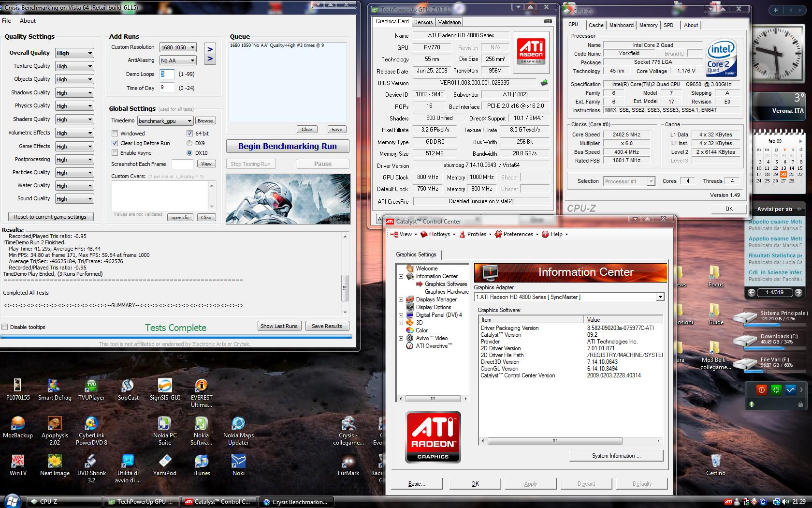Image resolution: width=812 pixels, height=508 pixels.
Task: Collapse the Information Center tree node
Action: (401, 276)
